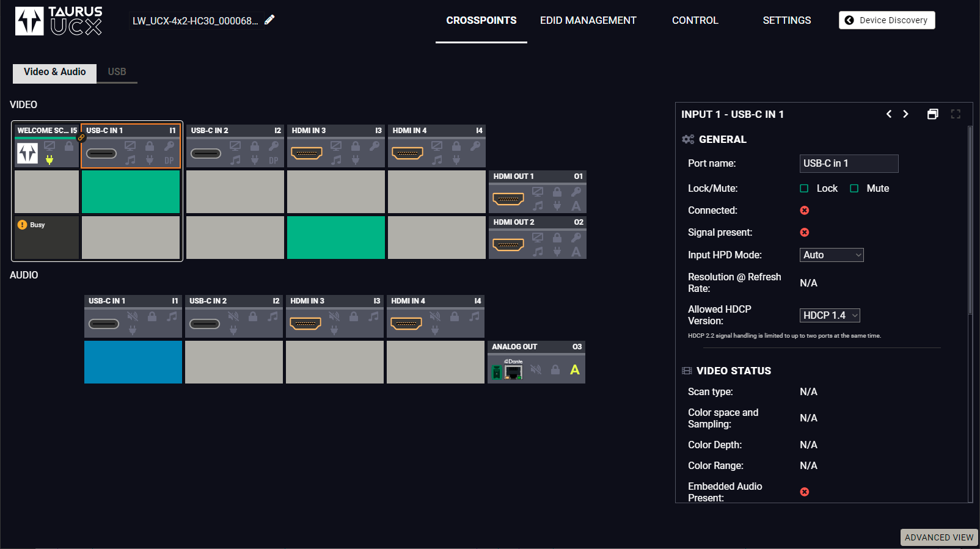Screen dimensions: 980x549
Task: Click the HDMI connector icon on HDMI OUT 1
Action: click(508, 199)
